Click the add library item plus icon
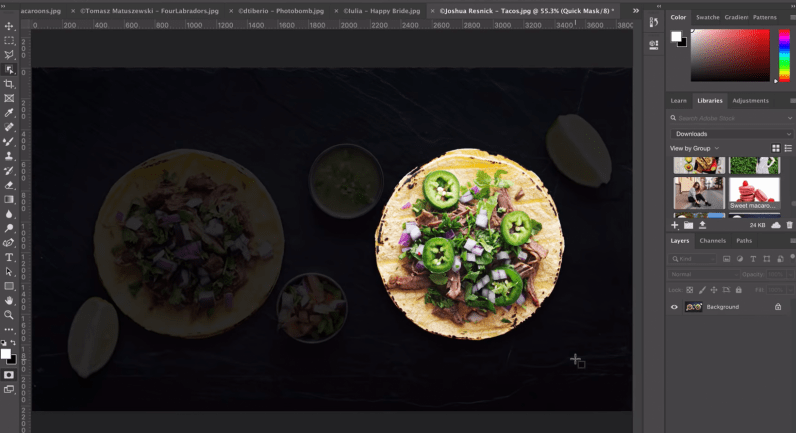 (674, 225)
